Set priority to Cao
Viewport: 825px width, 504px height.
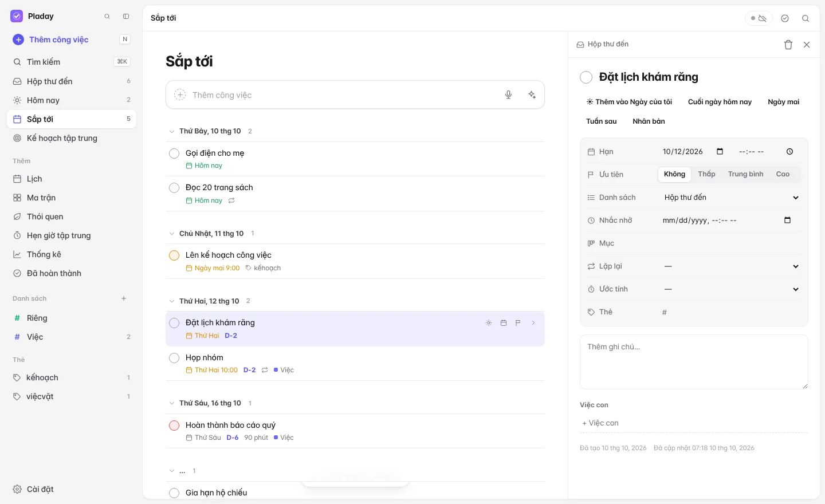point(783,174)
